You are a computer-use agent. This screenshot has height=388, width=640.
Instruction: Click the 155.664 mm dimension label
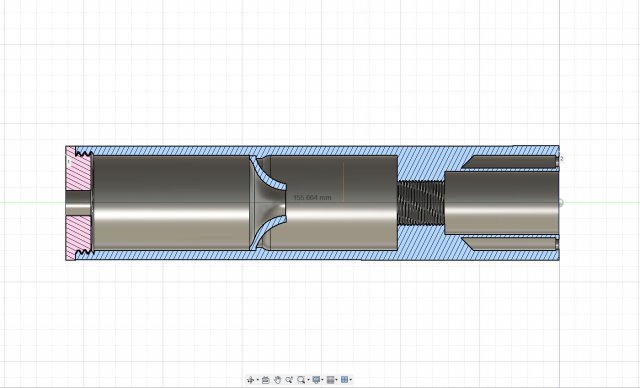tap(312, 197)
